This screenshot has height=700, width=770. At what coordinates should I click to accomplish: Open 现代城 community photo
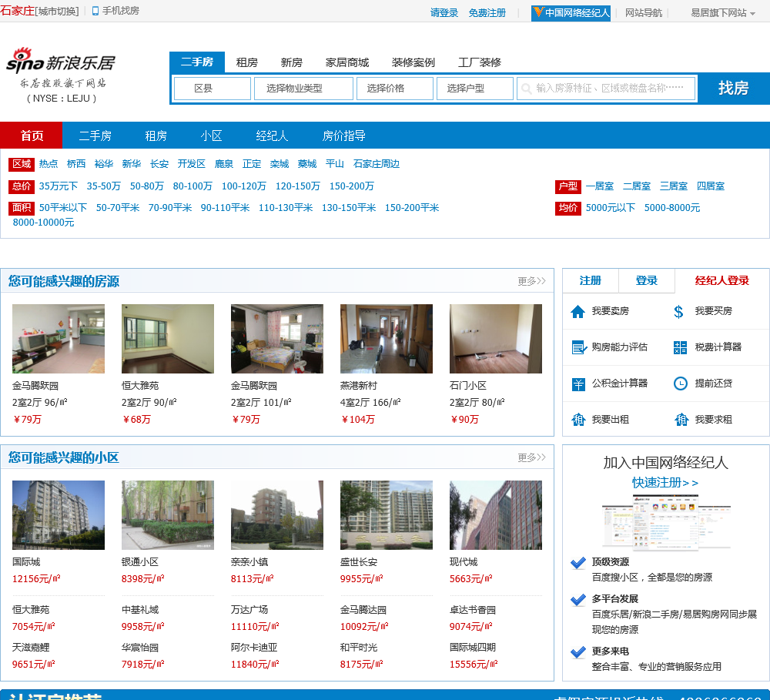pyautogui.click(x=495, y=515)
